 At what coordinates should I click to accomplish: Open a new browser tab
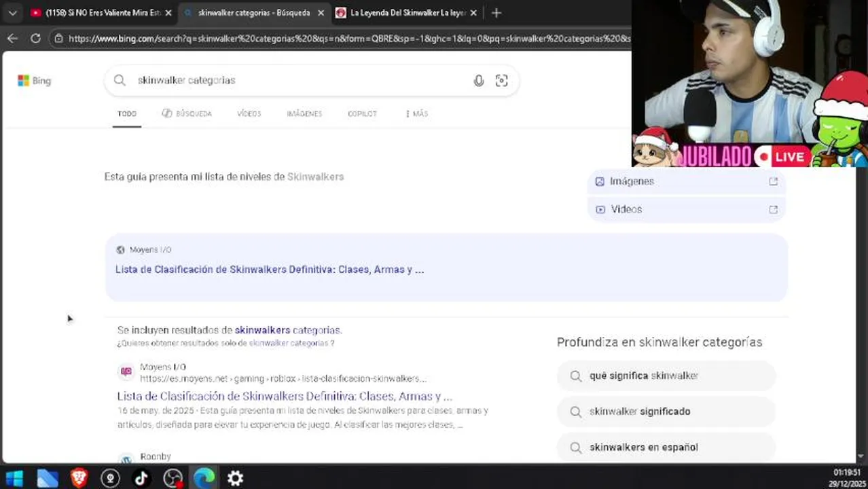496,13
